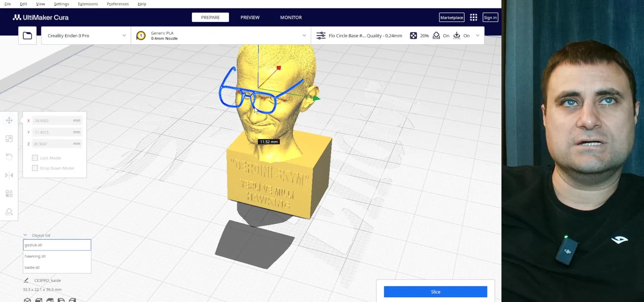Click the Slice button

click(x=436, y=292)
